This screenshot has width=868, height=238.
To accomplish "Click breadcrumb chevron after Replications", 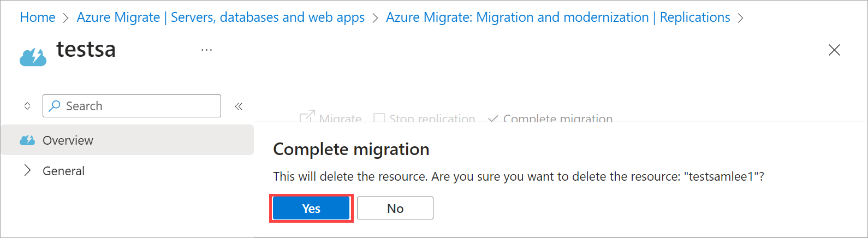I will click(x=740, y=18).
